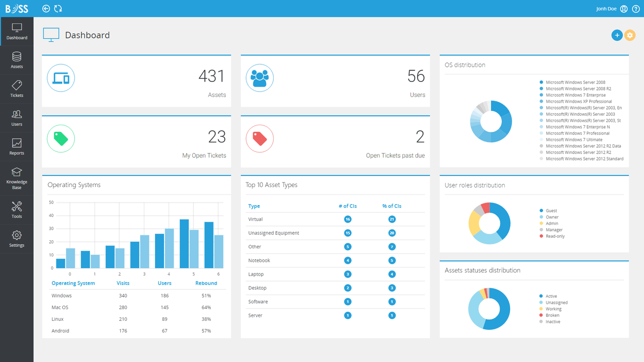Click the refresh icon in top bar

[58, 9]
